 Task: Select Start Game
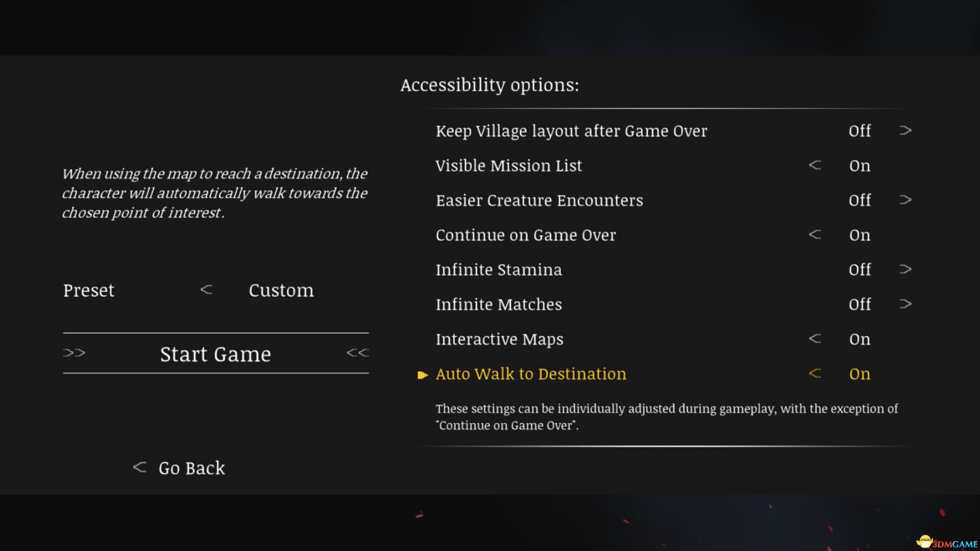(215, 353)
